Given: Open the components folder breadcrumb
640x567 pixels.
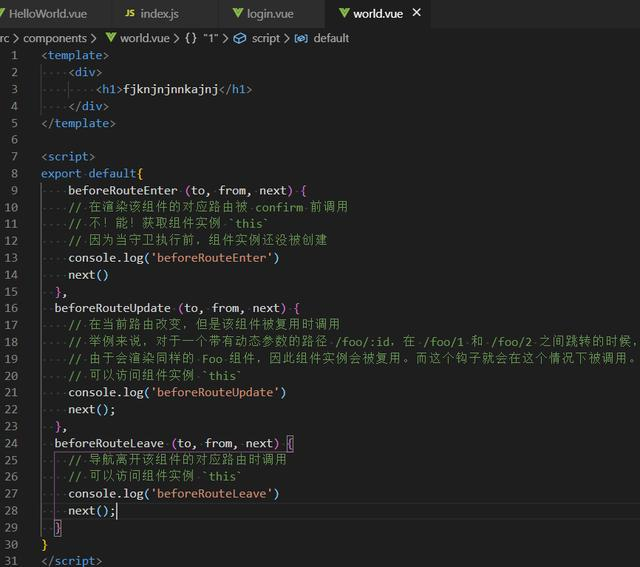Looking at the screenshot, I should (x=55, y=38).
